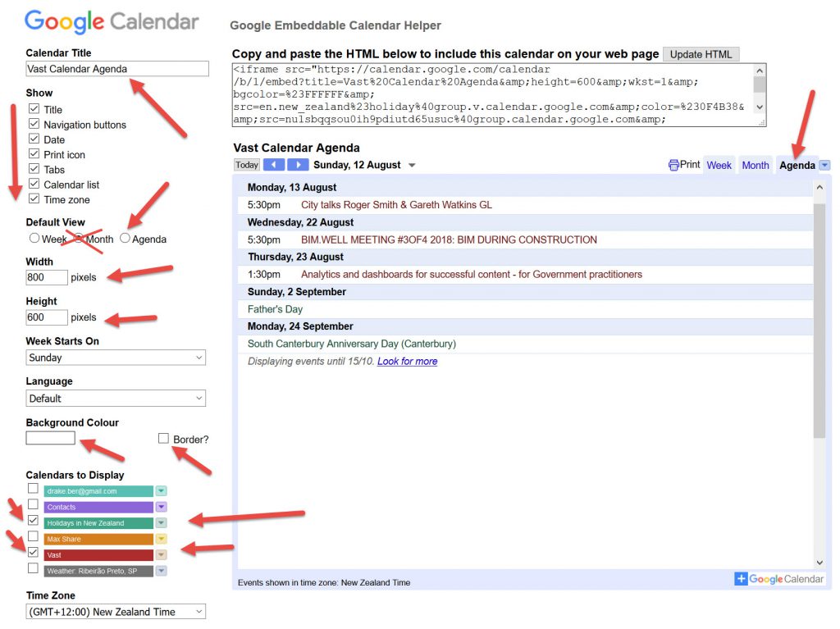Enable the Border checkbox

(164, 439)
